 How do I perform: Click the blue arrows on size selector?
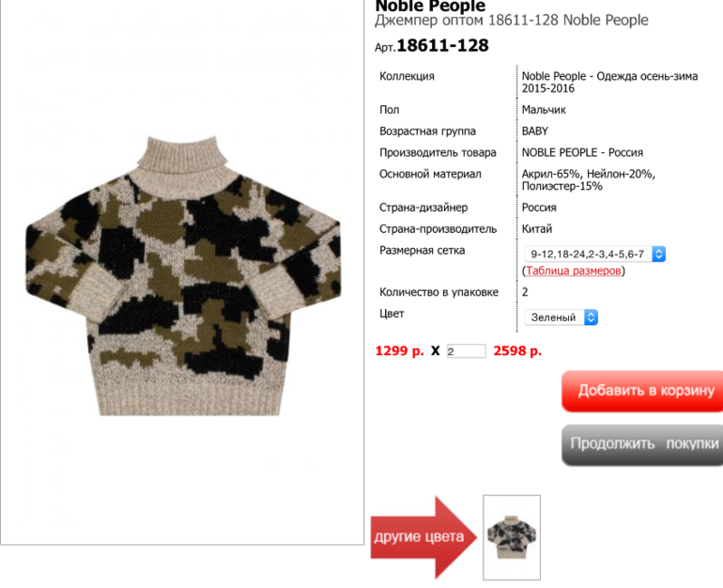658,255
